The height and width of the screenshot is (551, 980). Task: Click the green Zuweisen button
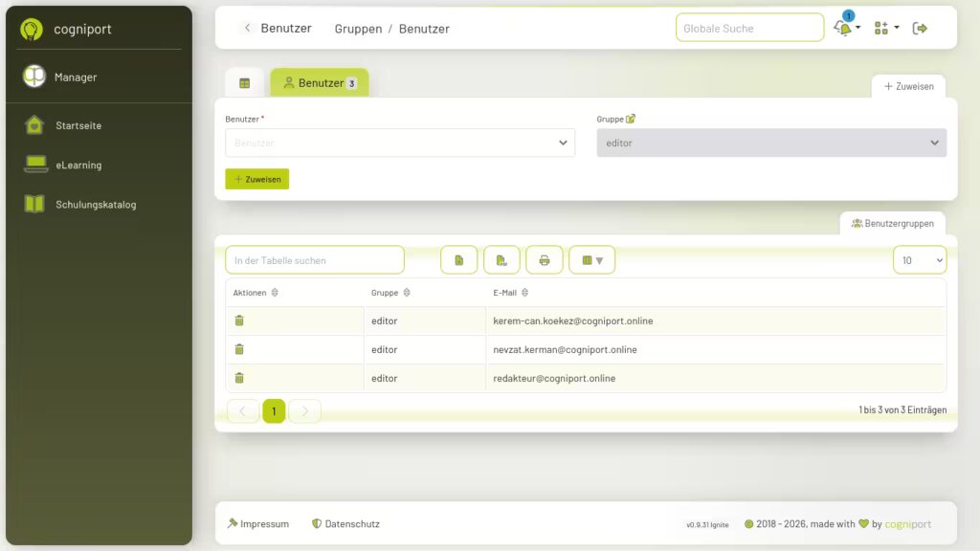click(x=256, y=179)
